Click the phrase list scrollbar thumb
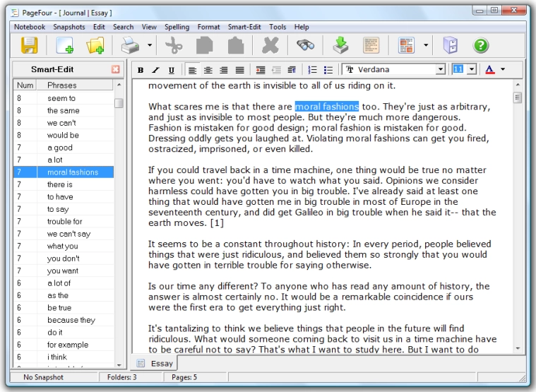The height and width of the screenshot is (392, 536). coord(119,103)
